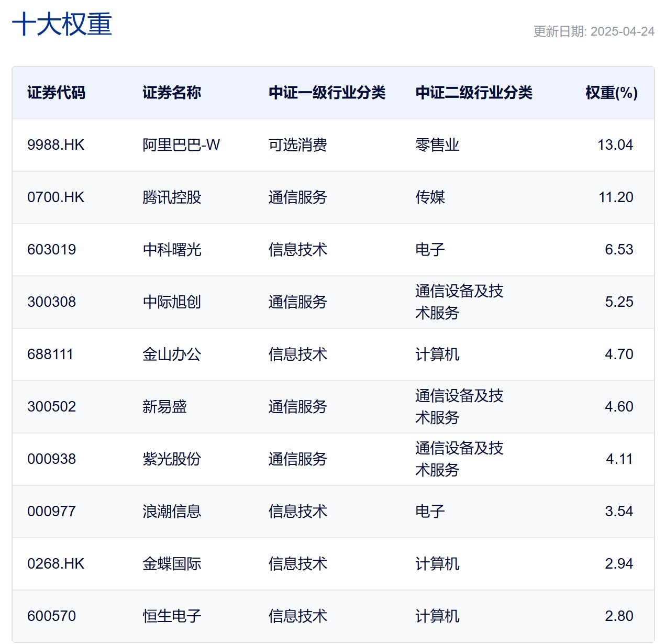Click the name 浪潮信息
Screen dimensions: 665x644
click(x=172, y=512)
